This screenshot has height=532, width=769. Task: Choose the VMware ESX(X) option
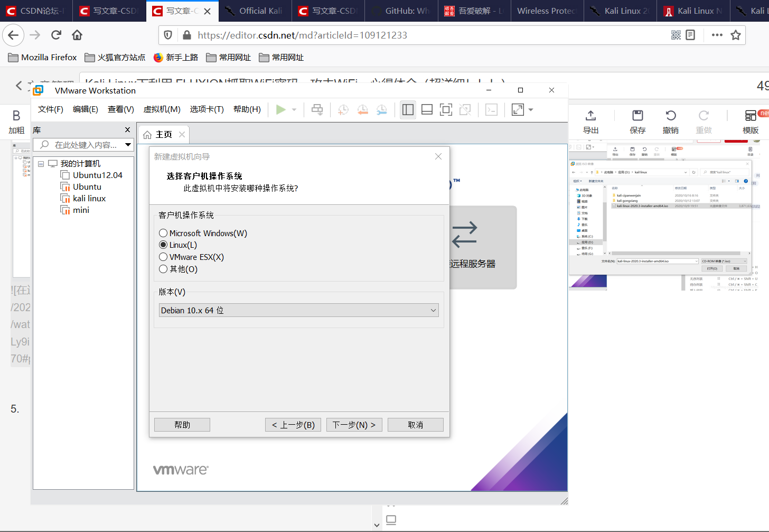163,256
